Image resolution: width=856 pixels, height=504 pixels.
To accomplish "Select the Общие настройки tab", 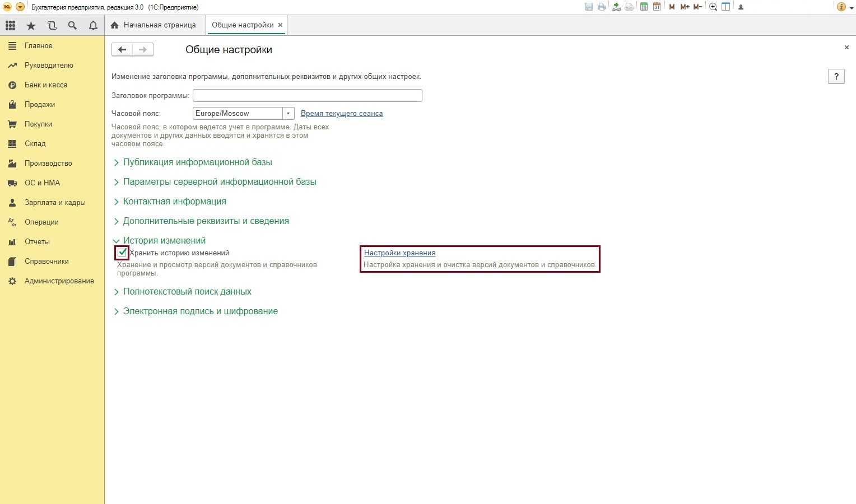I will tap(243, 25).
